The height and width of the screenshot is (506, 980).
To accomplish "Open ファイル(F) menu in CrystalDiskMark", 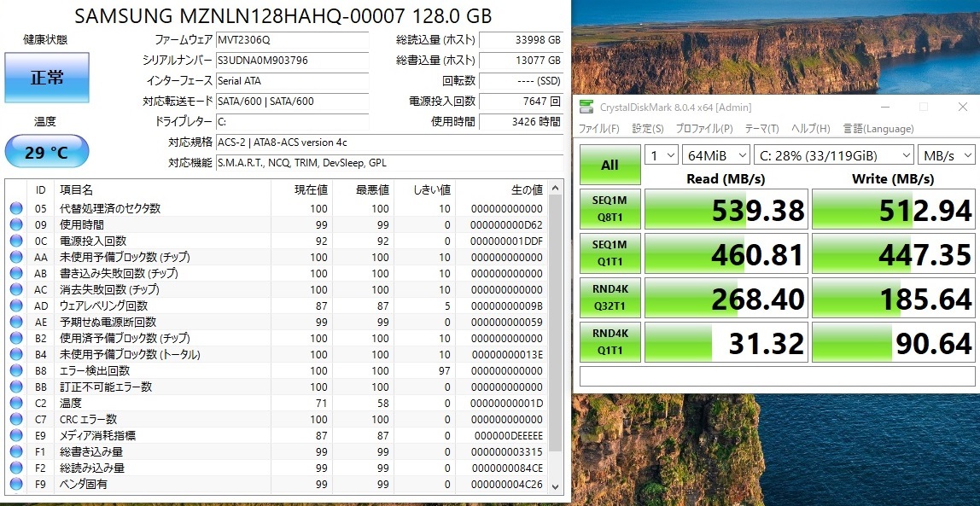I will (x=598, y=129).
